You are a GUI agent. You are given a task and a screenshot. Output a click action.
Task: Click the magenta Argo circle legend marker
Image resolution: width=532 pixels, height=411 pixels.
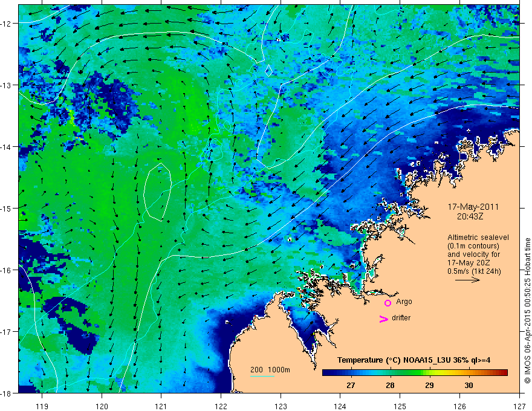coord(388,303)
